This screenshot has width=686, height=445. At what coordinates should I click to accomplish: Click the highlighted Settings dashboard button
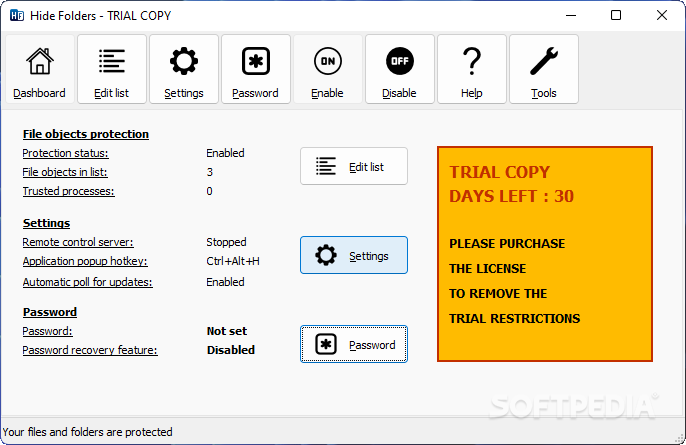click(x=354, y=255)
